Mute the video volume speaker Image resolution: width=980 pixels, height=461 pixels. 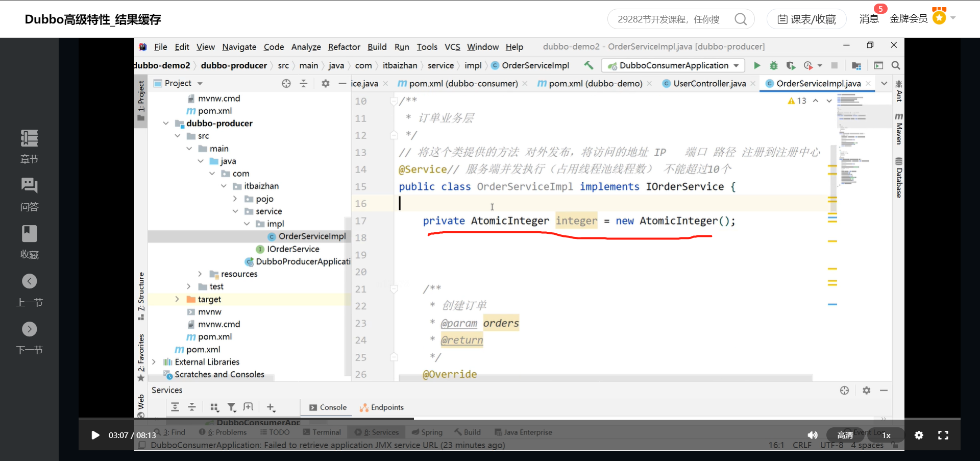(813, 435)
